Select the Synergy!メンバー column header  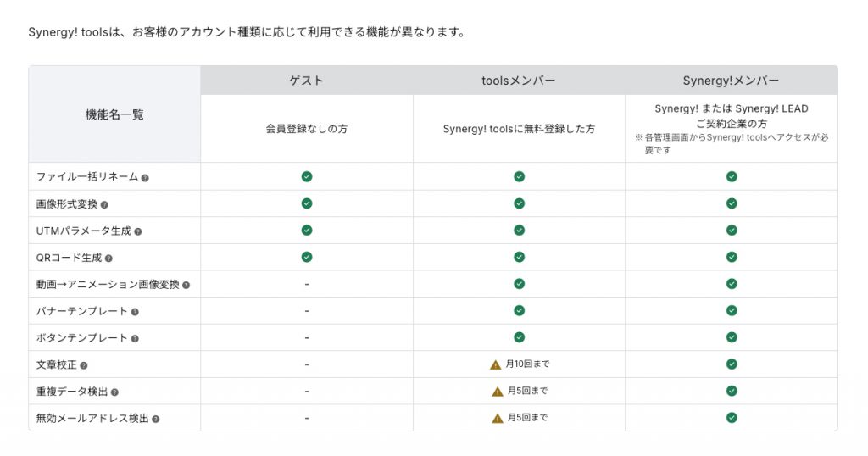pyautogui.click(x=731, y=81)
